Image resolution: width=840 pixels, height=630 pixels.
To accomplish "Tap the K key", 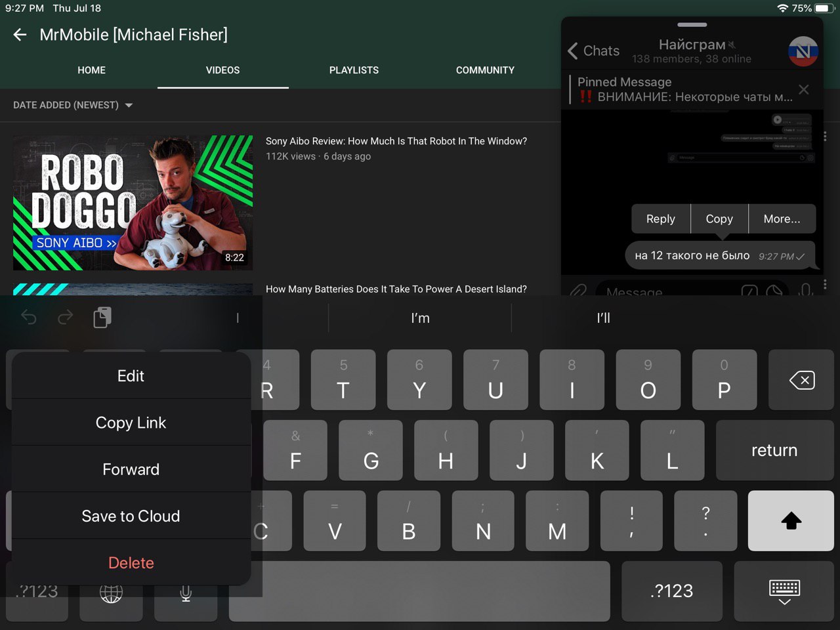I will (597, 450).
